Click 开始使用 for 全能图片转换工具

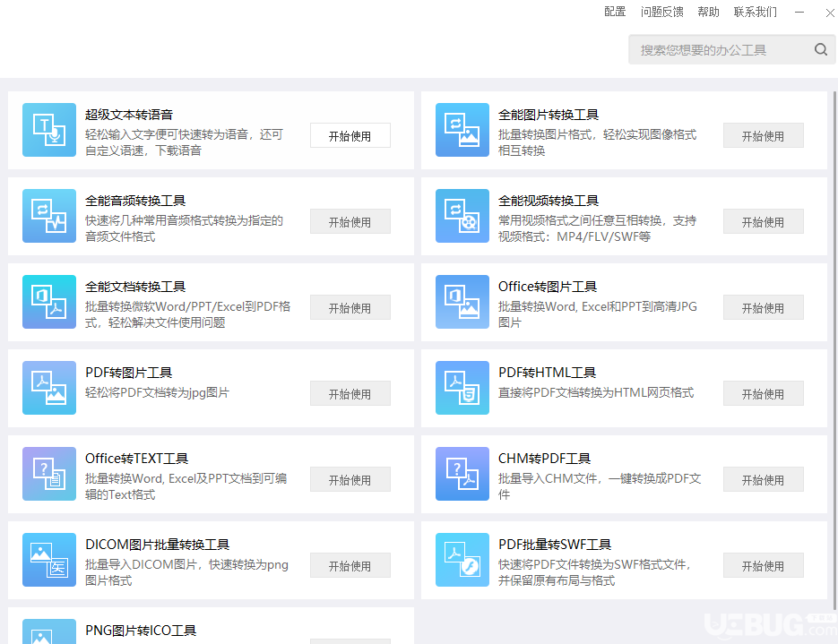click(x=764, y=135)
